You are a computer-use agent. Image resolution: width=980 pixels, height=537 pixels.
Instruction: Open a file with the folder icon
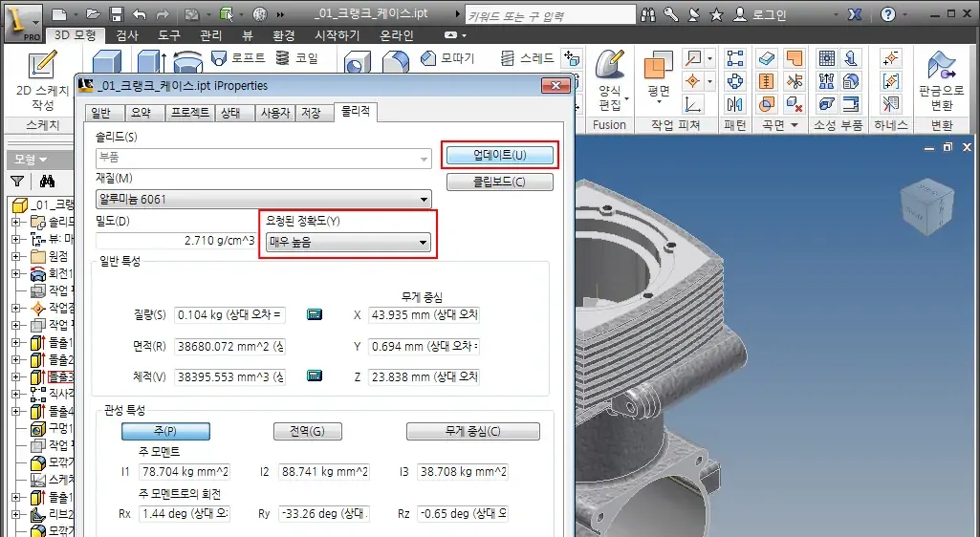[x=93, y=13]
